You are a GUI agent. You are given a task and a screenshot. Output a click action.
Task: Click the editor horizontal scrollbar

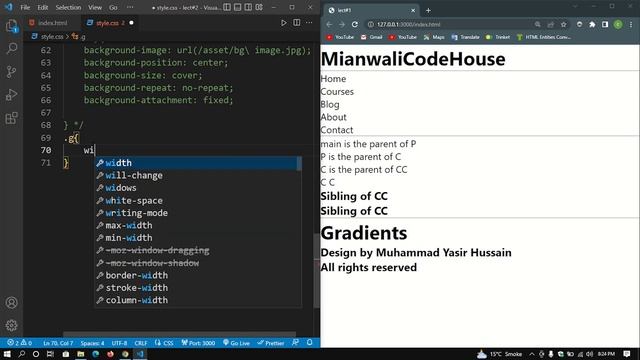pos(180,334)
